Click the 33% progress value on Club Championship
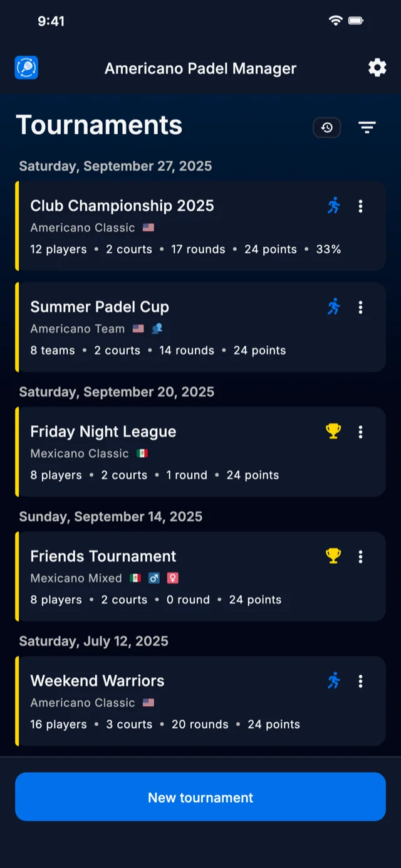 (328, 249)
